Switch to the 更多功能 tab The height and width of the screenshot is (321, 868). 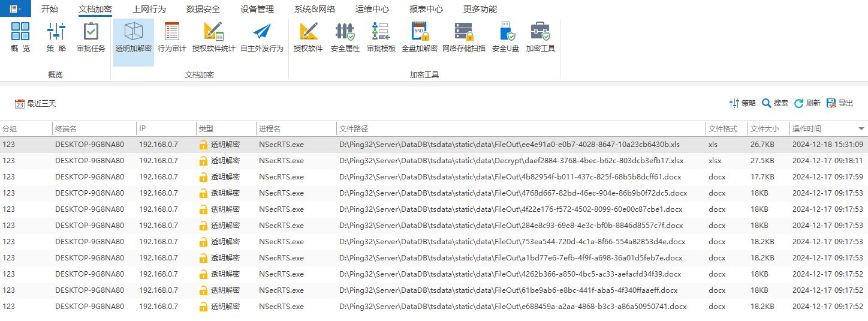click(480, 9)
